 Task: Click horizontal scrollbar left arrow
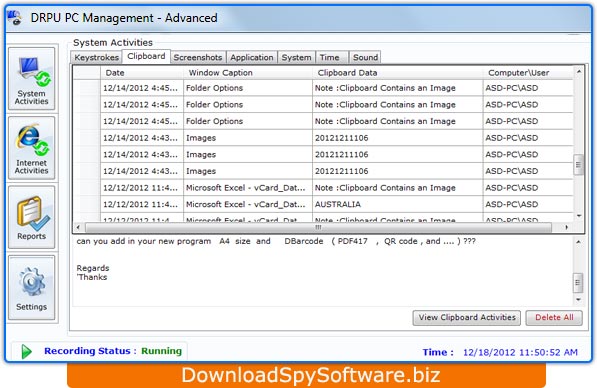[78, 227]
